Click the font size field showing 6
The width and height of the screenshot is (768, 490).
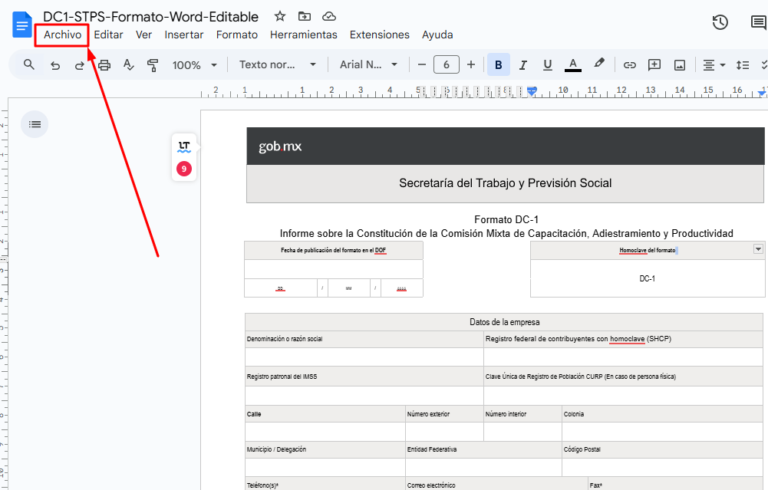(x=446, y=65)
